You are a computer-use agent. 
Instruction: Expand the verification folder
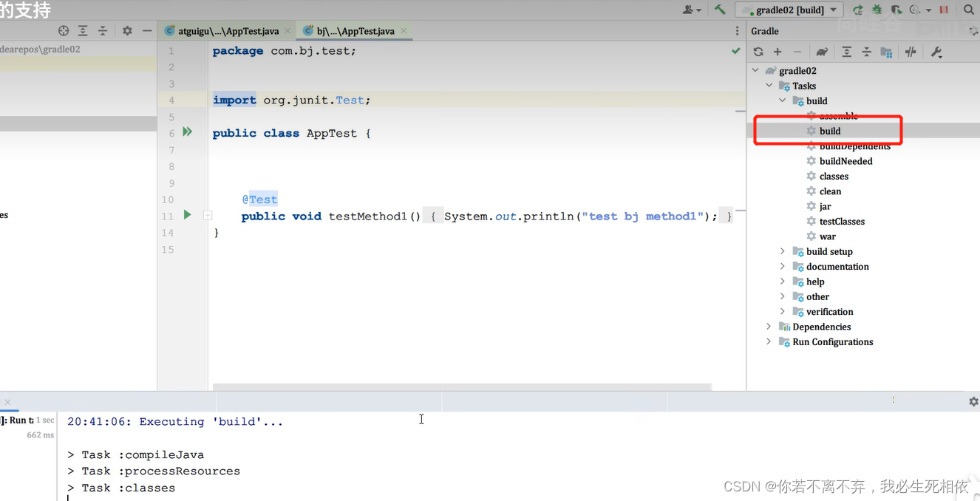coord(783,311)
